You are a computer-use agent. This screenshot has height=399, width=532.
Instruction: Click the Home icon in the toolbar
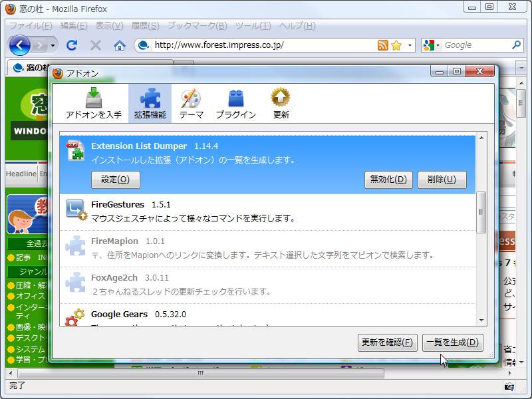tap(120, 45)
